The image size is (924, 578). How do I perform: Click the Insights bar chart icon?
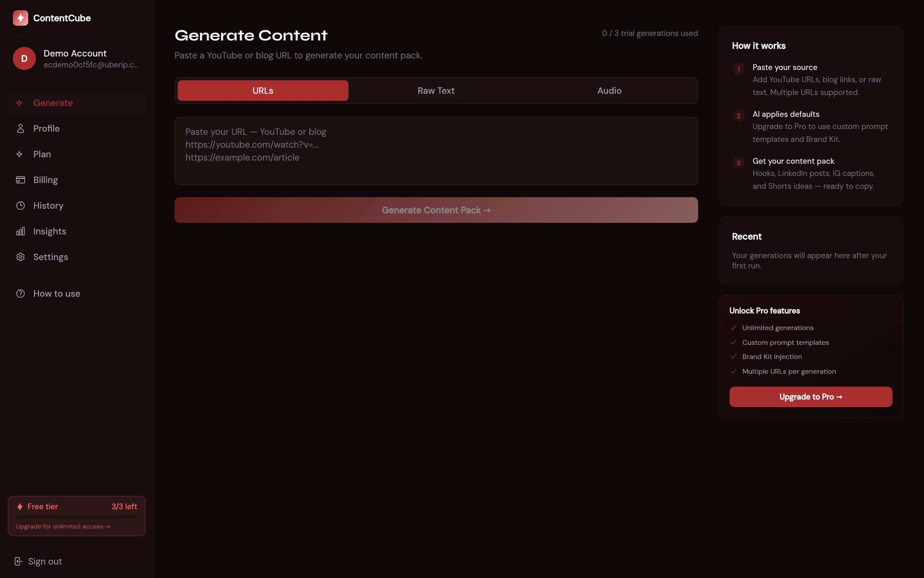(20, 231)
